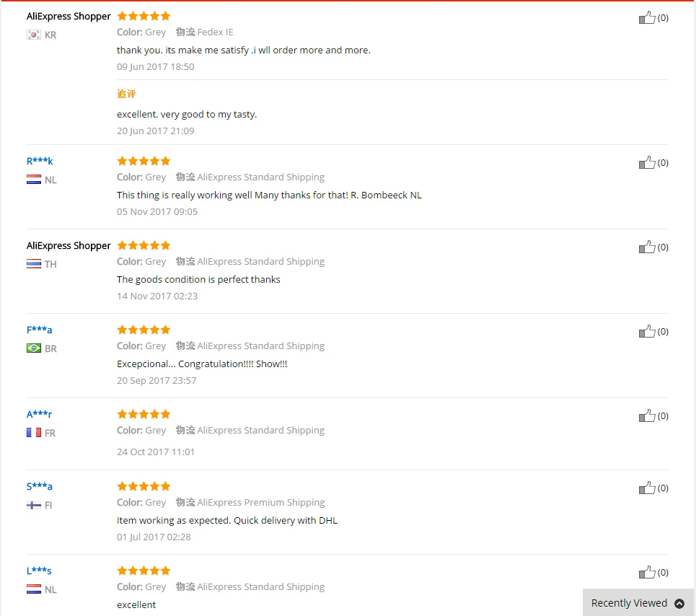Click the five-star rating on S***a's review
The image size is (696, 616).
(x=144, y=486)
